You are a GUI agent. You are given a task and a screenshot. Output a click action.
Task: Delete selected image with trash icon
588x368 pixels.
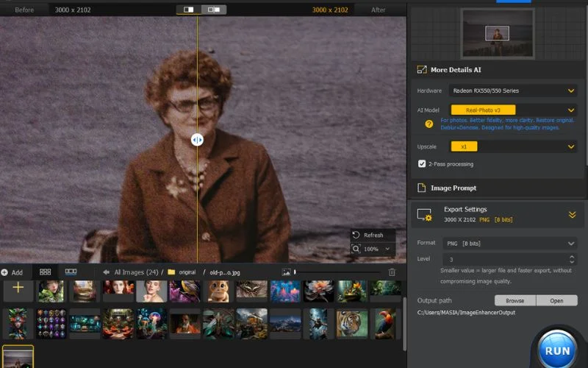[392, 272]
